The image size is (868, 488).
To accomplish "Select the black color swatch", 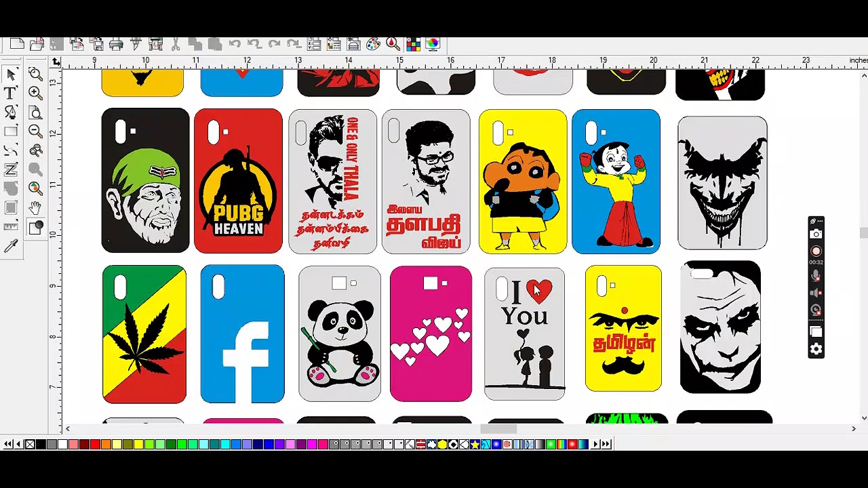I will (x=41, y=444).
